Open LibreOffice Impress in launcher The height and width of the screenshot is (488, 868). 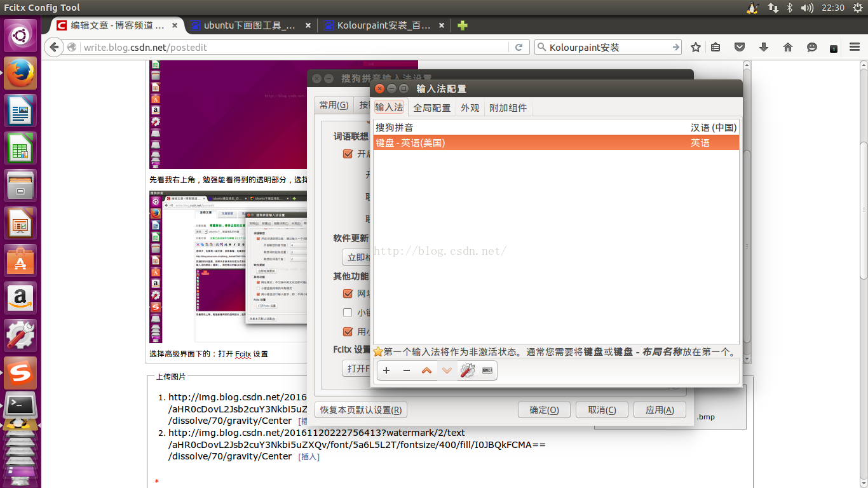[x=21, y=223]
